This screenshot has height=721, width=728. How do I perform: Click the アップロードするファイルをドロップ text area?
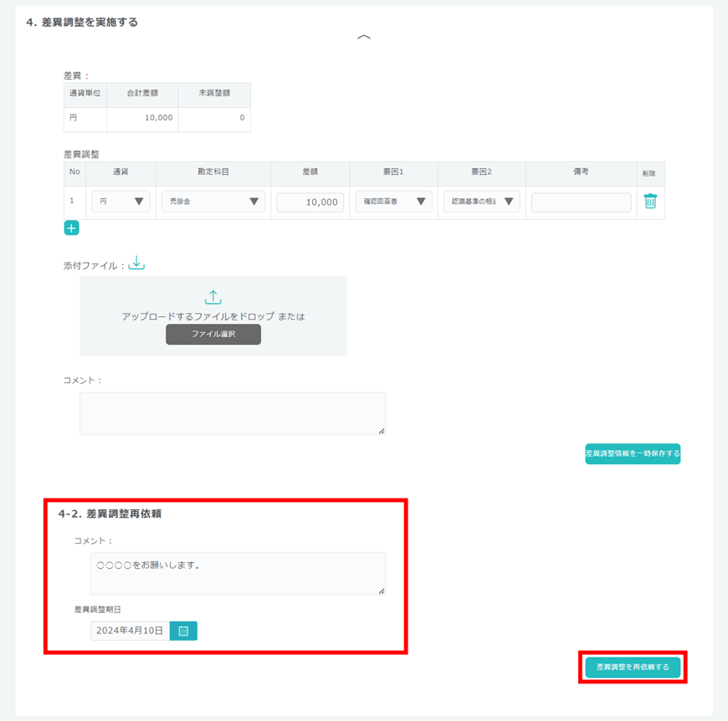[213, 317]
